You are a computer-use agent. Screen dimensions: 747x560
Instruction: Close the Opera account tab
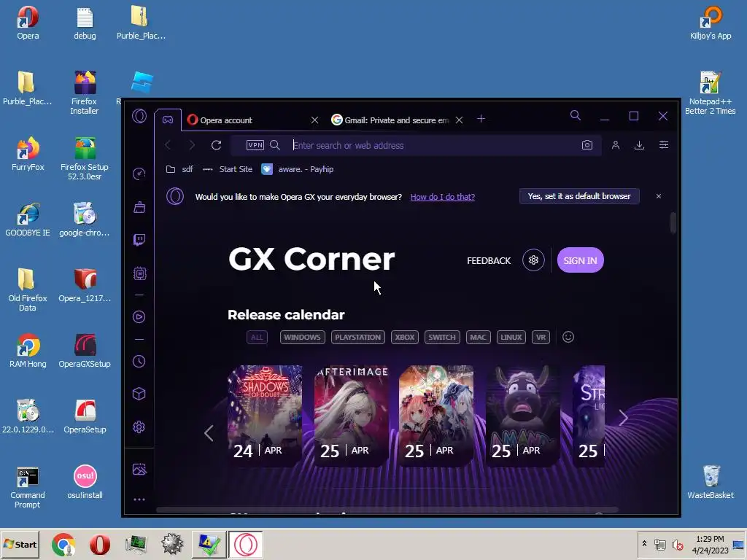click(314, 120)
